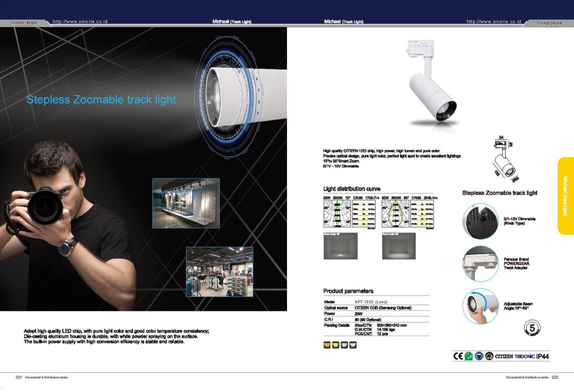
Task: Click the Sinorie logo in top-right header
Action: (x=549, y=23)
